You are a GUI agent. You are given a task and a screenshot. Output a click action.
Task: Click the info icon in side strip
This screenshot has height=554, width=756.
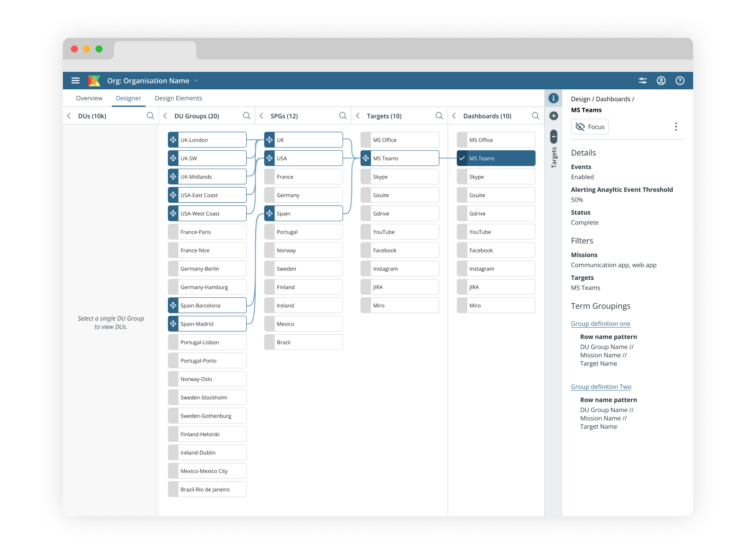coord(553,98)
